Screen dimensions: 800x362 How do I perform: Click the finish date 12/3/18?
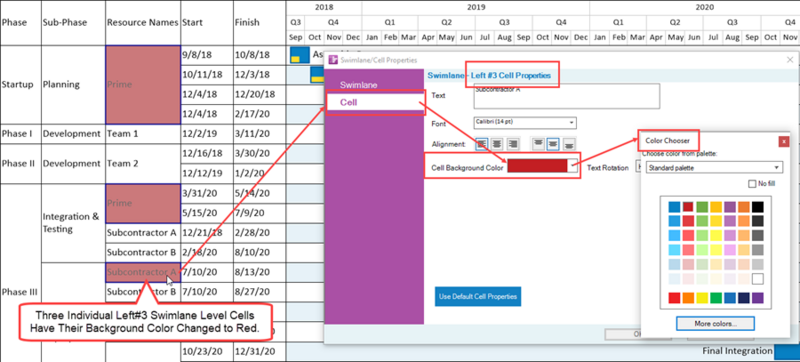(x=259, y=75)
